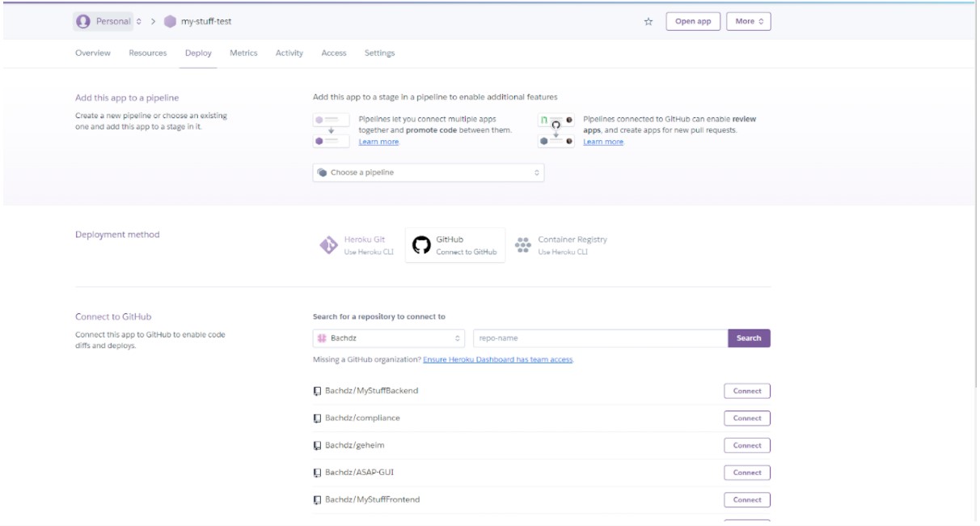Select Container Registry deployment method
The width and height of the screenshot is (980, 526).
coord(561,245)
